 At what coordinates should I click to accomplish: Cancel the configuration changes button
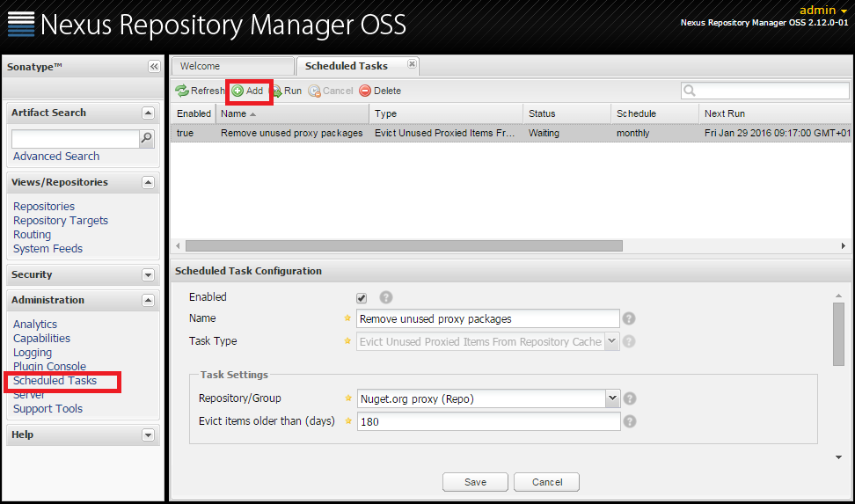tap(547, 482)
